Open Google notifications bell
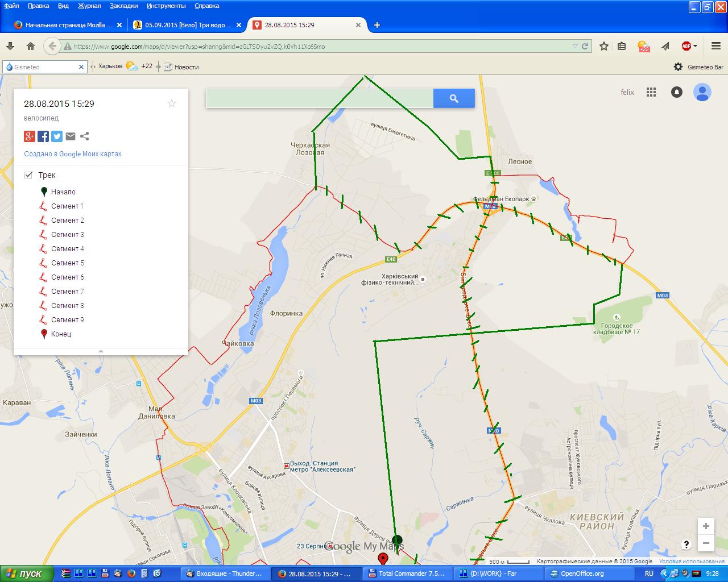The height and width of the screenshot is (582, 728). click(676, 92)
